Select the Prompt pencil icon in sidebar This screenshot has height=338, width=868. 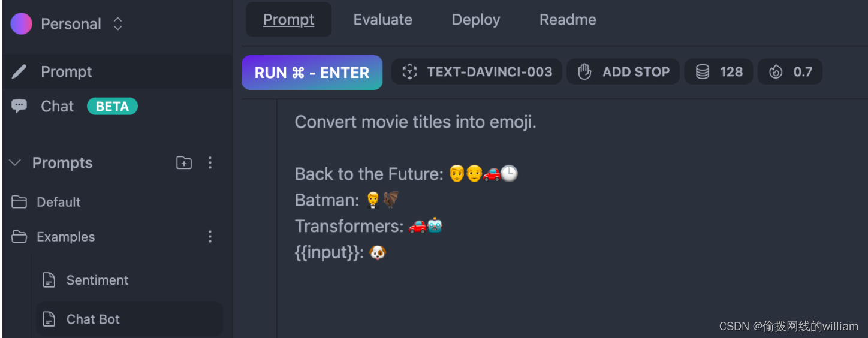click(19, 72)
